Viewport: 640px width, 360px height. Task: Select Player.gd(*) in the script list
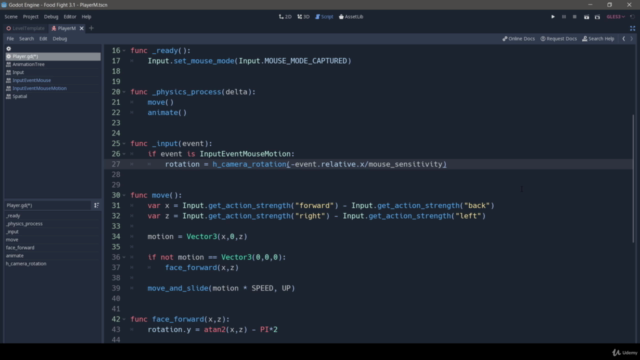[53, 56]
